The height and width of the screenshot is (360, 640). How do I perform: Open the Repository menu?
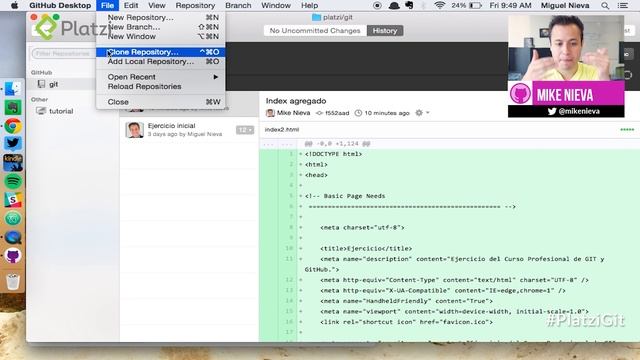click(195, 5)
